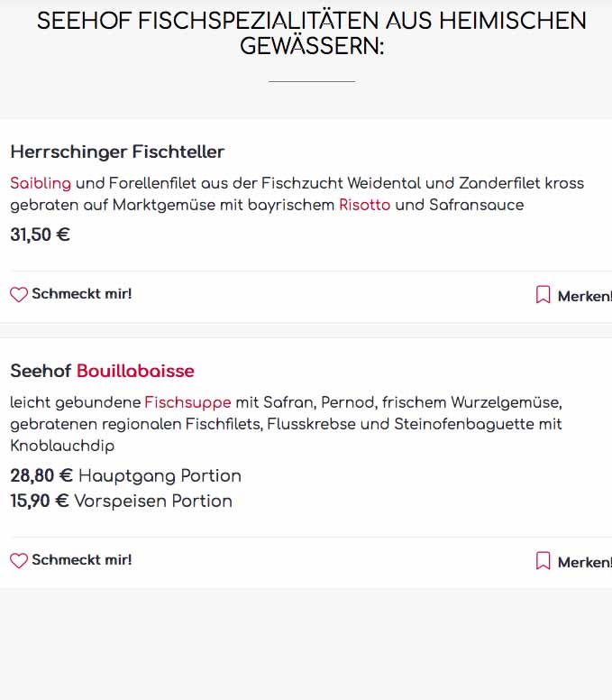Screen dimensions: 612x700
Task: Click the word "Seehof" in the Bouillabaisse title
Action: pyautogui.click(x=41, y=371)
